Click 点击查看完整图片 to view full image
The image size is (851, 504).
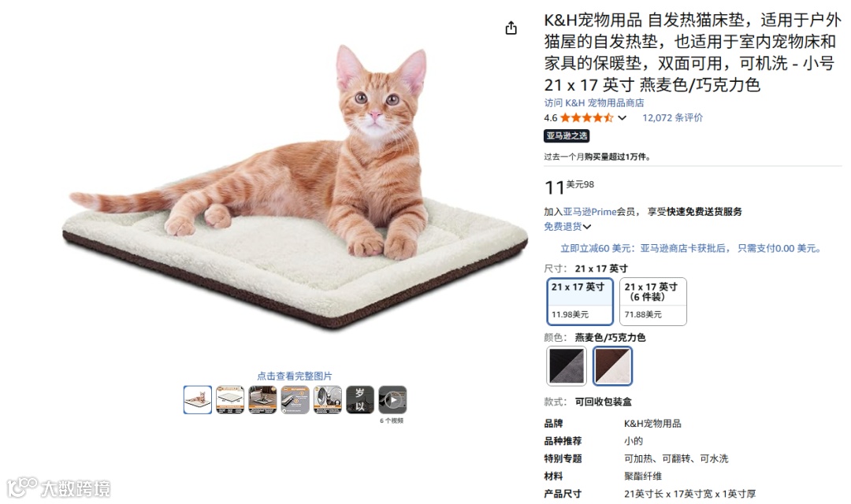click(x=294, y=376)
